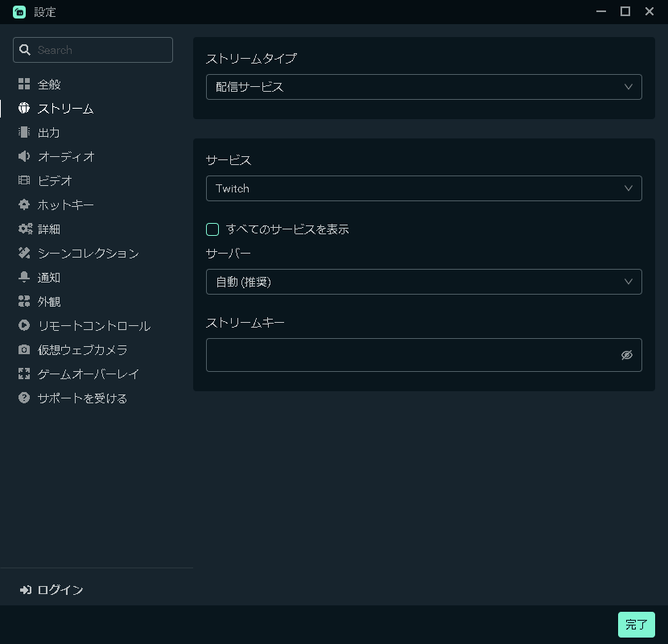The width and height of the screenshot is (668, 644).
Task: Select ビデオ (Video) settings
Action: coord(48,180)
